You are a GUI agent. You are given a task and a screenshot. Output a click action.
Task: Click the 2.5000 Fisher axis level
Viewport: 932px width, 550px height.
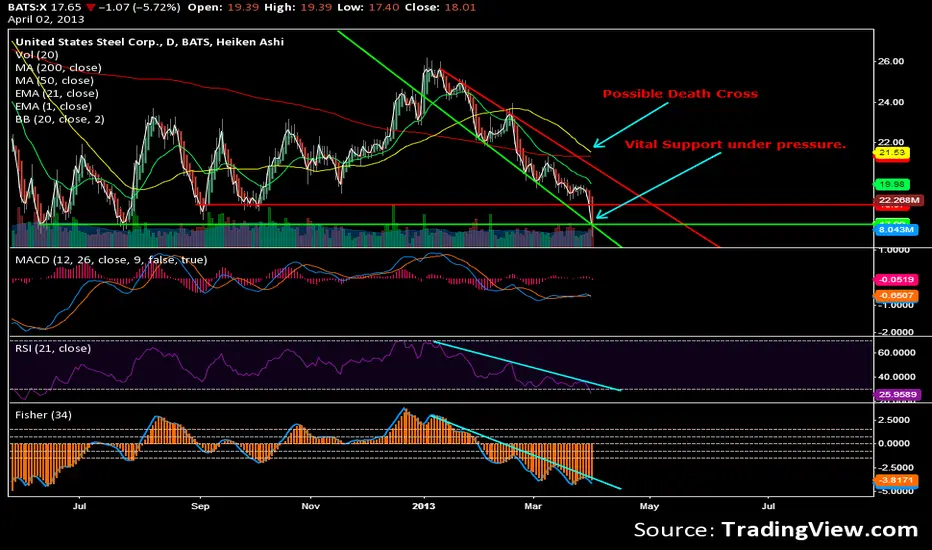coord(894,420)
